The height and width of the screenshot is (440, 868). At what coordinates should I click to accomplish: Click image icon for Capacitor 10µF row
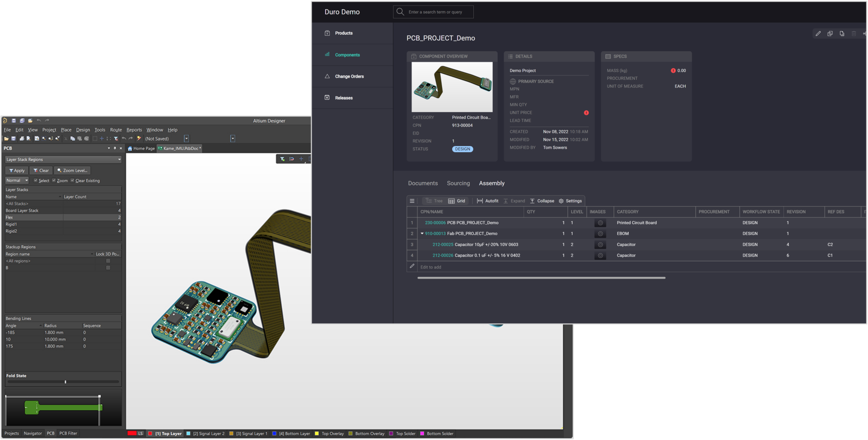tap(600, 245)
